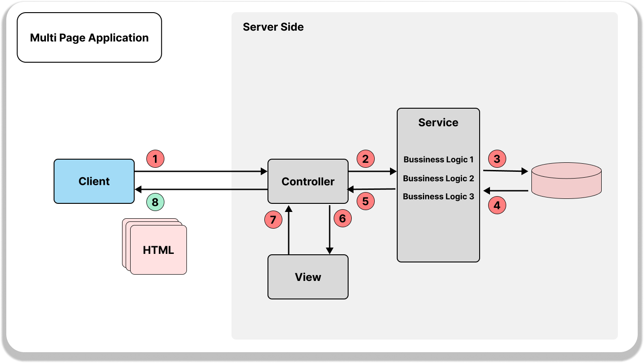Click the red circle numbered 3
The height and width of the screenshot is (363, 644).
(x=497, y=159)
